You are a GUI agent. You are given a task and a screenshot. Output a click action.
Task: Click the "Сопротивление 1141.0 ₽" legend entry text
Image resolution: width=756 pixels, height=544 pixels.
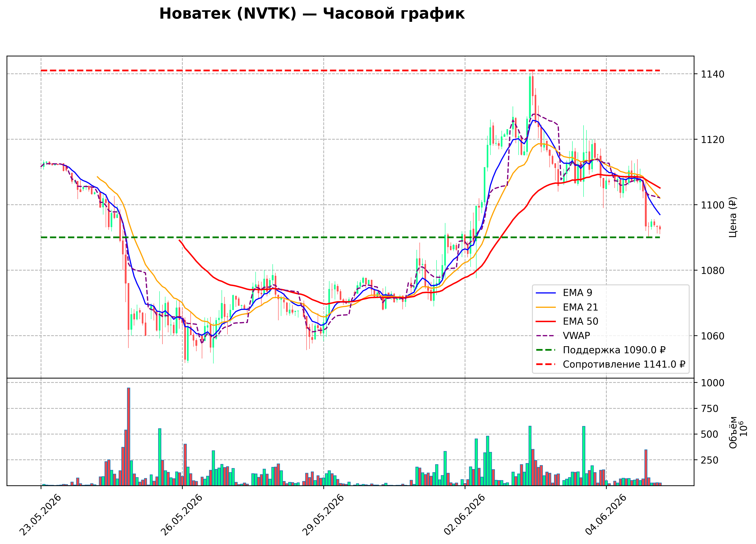[624, 365]
